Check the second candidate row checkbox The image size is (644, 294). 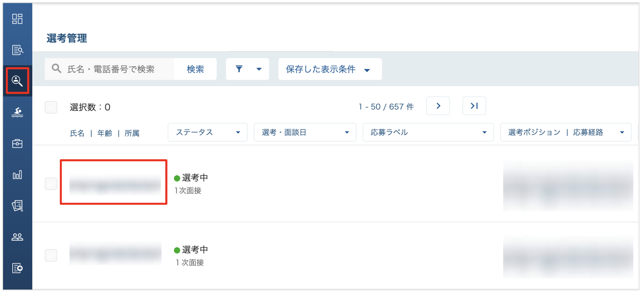click(51, 255)
